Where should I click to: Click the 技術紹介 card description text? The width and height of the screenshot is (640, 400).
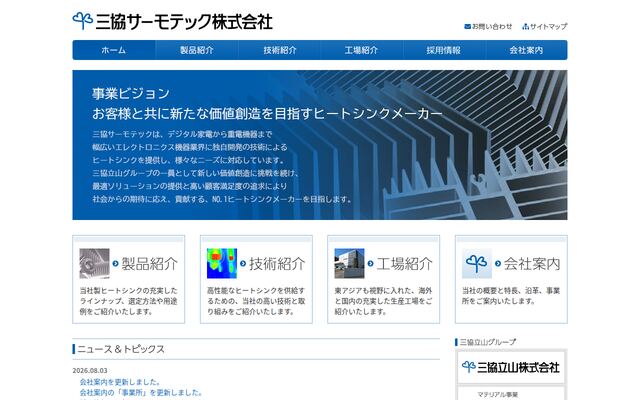click(256, 301)
